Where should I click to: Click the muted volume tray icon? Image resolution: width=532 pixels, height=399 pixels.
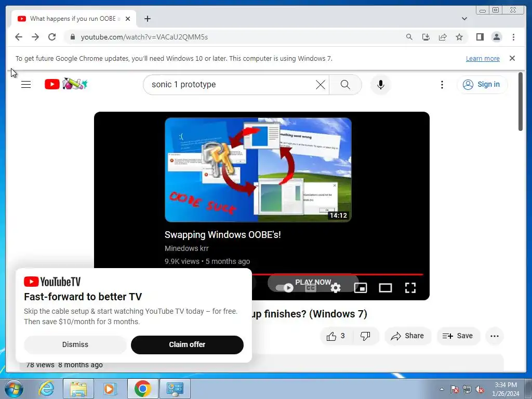[x=480, y=389]
